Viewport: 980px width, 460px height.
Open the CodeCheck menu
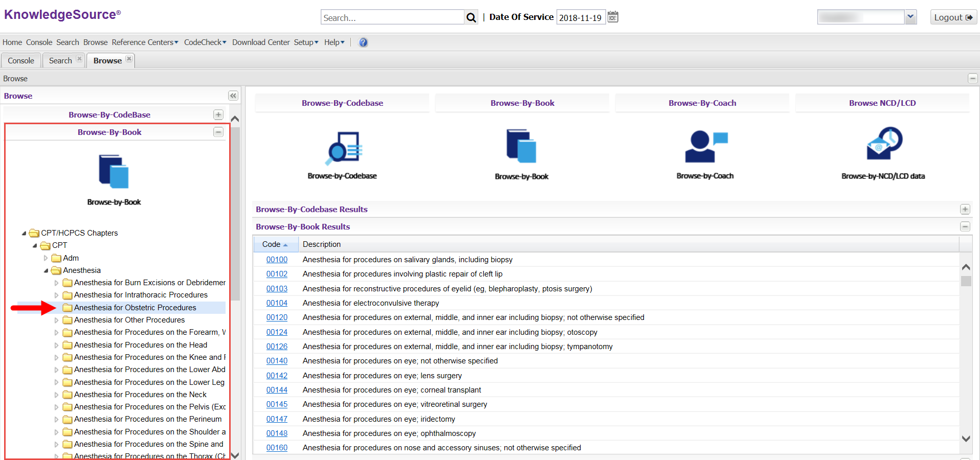click(x=205, y=42)
